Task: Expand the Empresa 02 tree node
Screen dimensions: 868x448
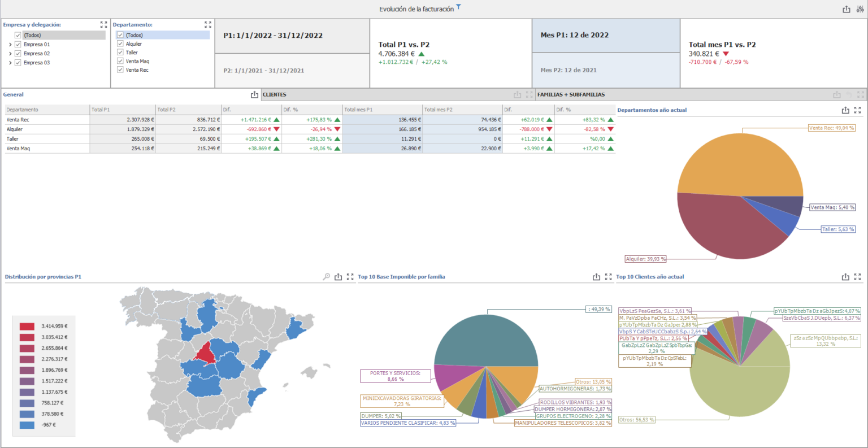Action: coord(10,54)
